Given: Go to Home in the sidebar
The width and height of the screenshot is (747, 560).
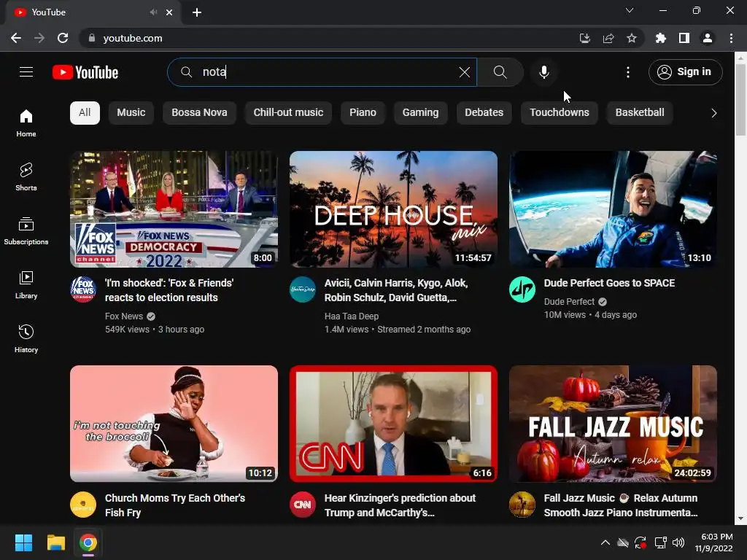Looking at the screenshot, I should tap(26, 122).
